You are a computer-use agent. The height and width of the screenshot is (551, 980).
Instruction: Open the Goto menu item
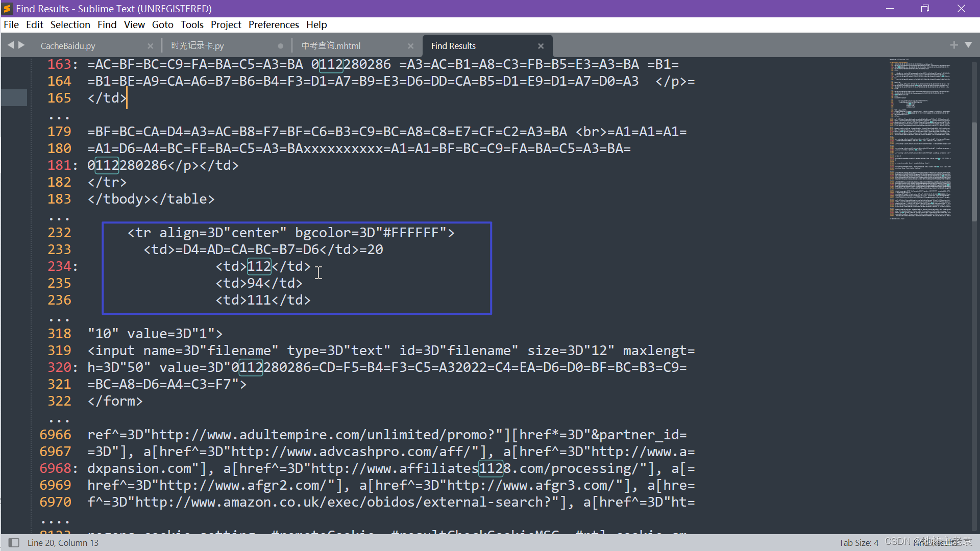[163, 25]
